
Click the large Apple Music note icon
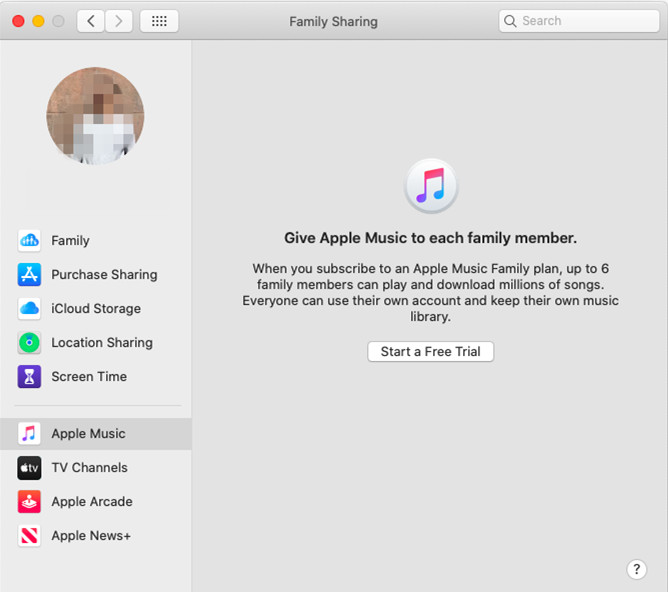(x=431, y=186)
